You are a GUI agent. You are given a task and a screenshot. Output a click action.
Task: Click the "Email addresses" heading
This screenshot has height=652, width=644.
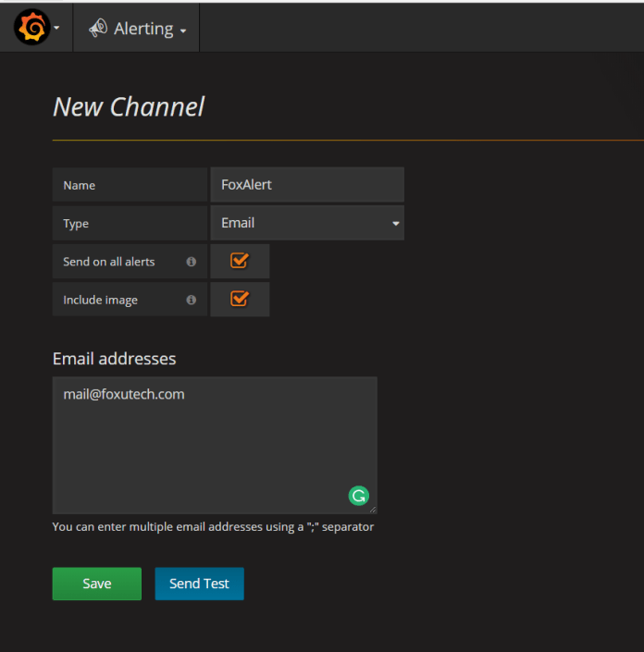pyautogui.click(x=115, y=359)
